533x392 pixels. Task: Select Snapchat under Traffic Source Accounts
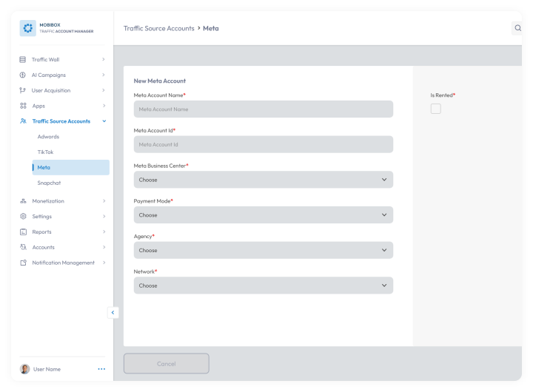[49, 183]
